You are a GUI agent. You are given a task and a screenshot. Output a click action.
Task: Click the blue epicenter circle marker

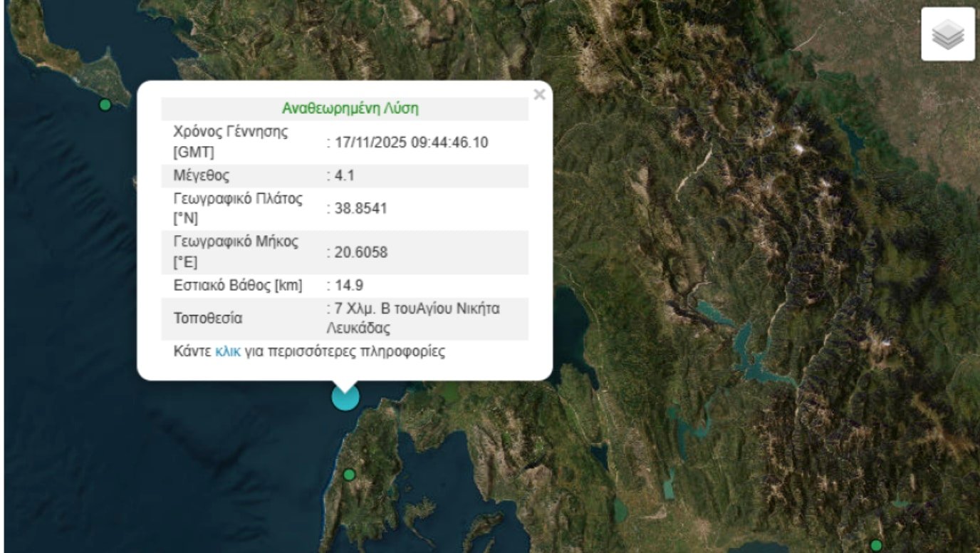tap(345, 397)
